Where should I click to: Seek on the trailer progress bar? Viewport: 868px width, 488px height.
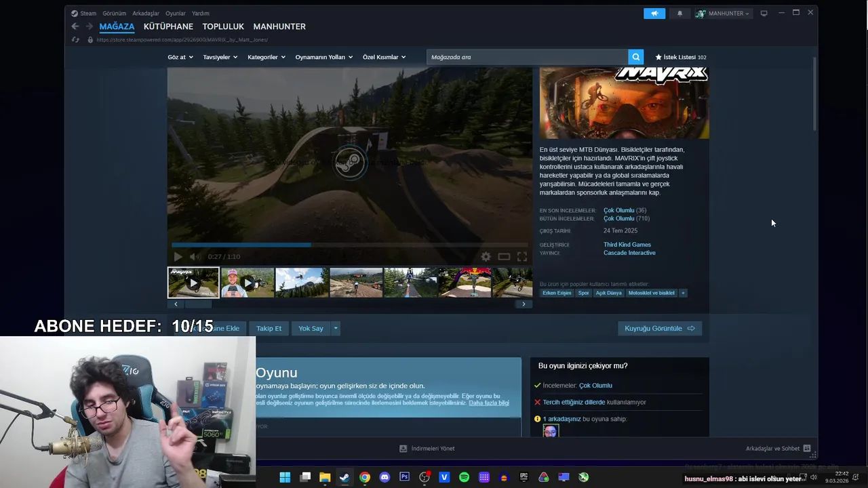coord(350,245)
